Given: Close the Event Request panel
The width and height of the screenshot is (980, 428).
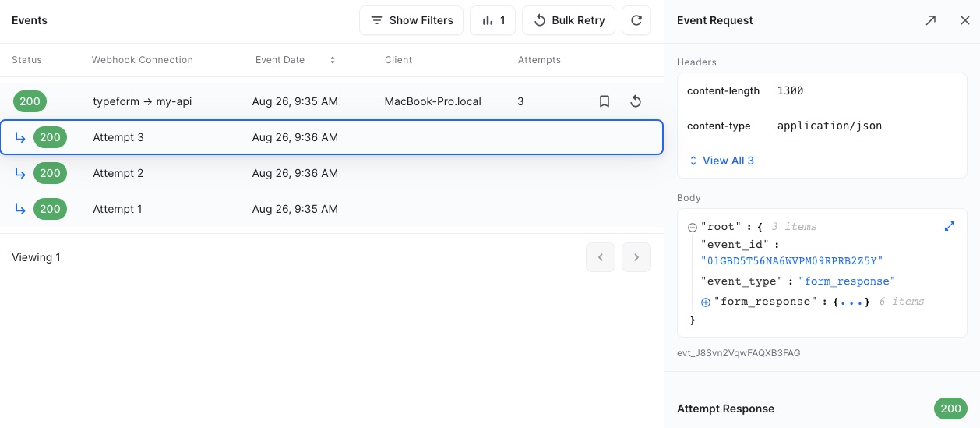Looking at the screenshot, I should coord(964,21).
